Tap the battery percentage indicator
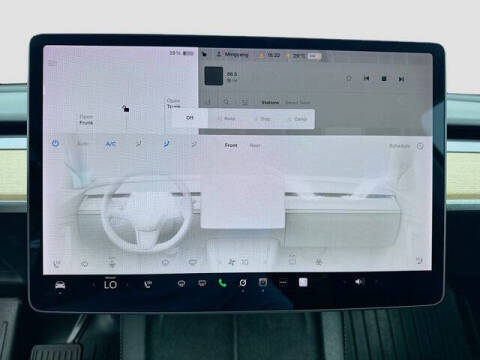This screenshot has width=480, height=360. pos(181,53)
